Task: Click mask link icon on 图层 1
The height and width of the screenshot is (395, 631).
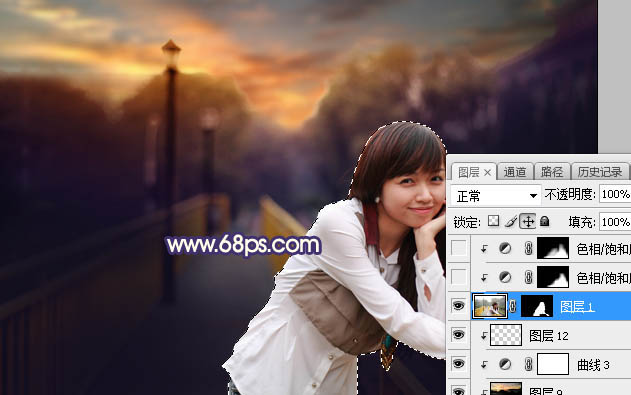Action: tap(513, 307)
